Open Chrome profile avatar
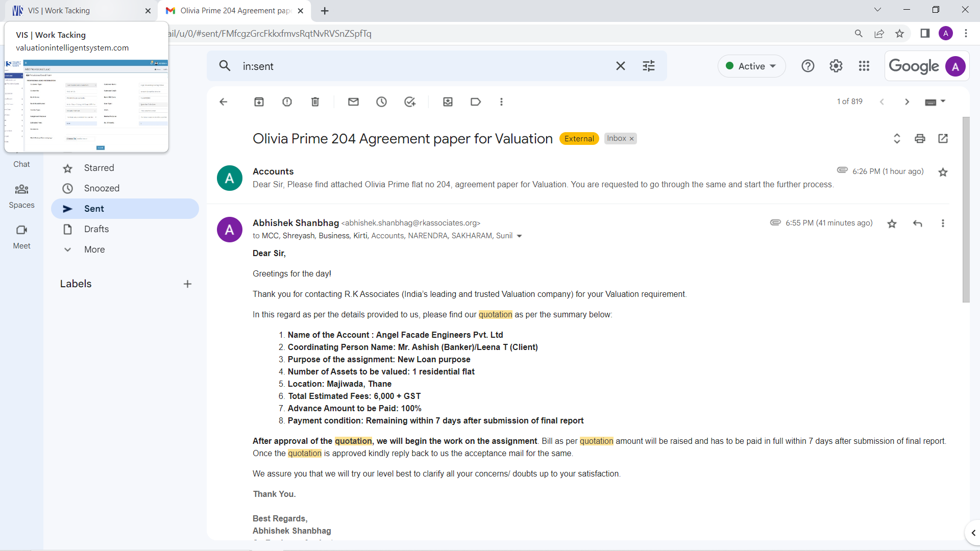Viewport: 980px width, 551px height. [946, 34]
